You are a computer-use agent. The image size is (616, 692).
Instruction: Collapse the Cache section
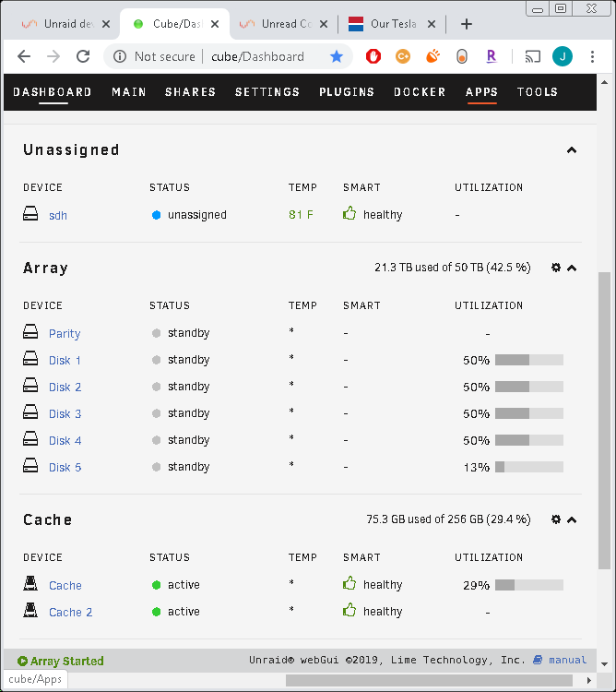[572, 519]
